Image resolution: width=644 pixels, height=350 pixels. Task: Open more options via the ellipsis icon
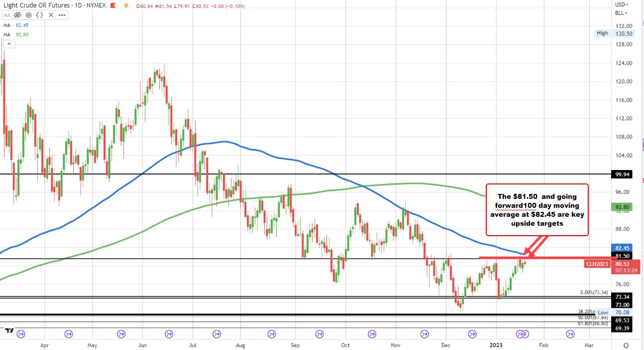(x=62, y=15)
